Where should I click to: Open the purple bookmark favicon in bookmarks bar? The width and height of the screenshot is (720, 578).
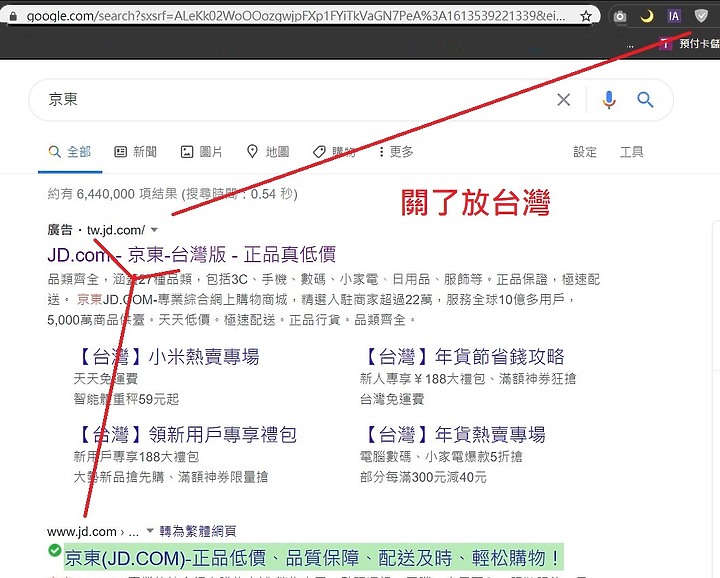click(665, 44)
